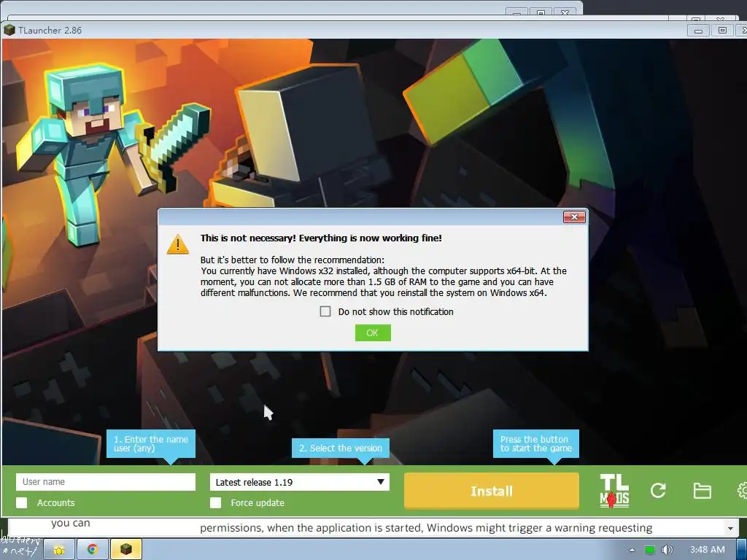747x560 pixels.
Task: Open the Chrome icon on the taskbar
Action: (x=93, y=550)
